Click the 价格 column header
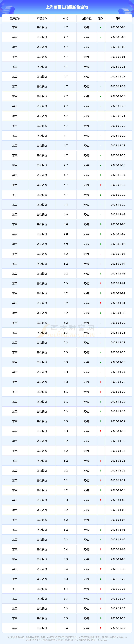134x644 pixels. tap(66, 18)
